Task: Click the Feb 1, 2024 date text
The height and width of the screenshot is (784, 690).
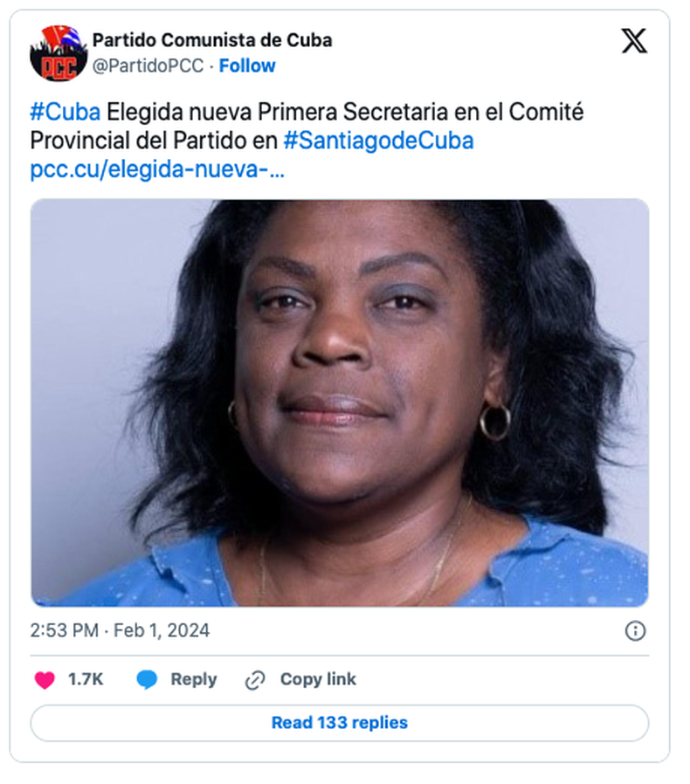Action: coord(163,630)
